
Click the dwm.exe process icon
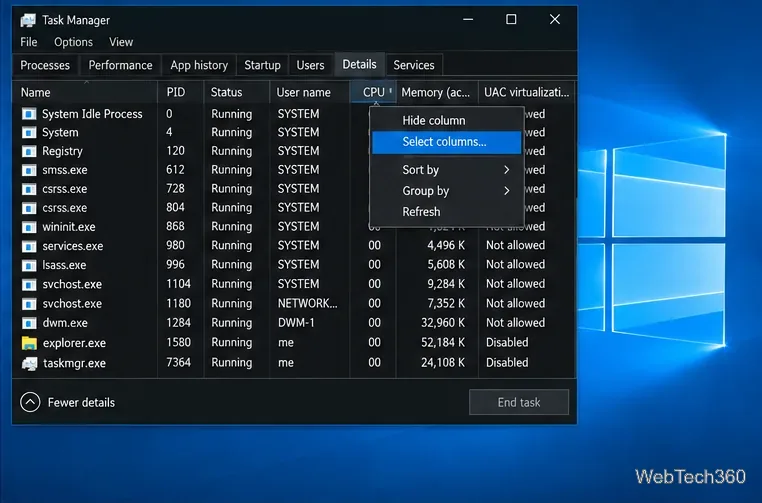pos(29,323)
